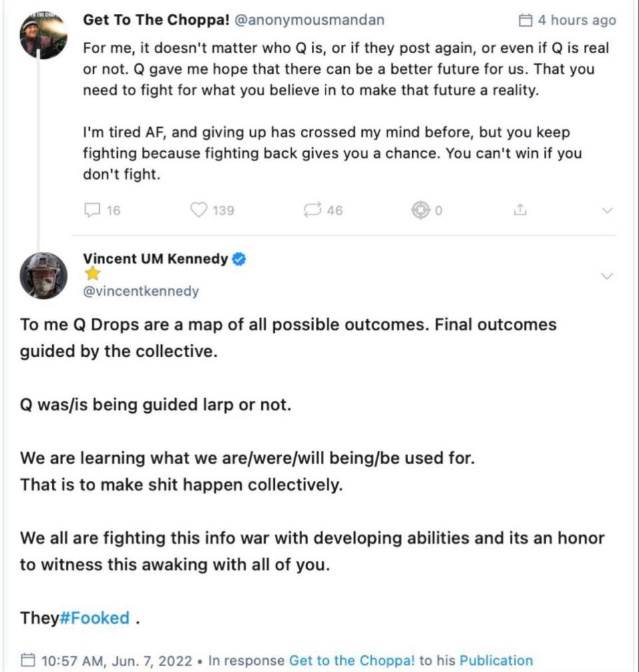639x672 pixels.
Task: Click the calendar icon next to 10:57 AM timestamp
Action: pyautogui.click(x=27, y=661)
